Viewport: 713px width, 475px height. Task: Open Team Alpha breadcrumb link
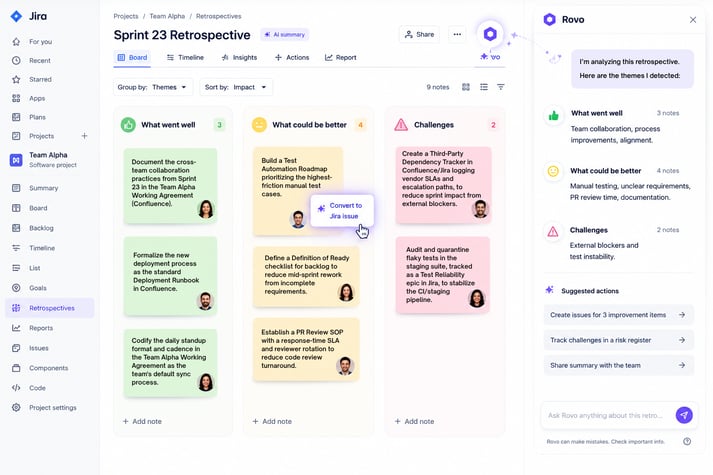pyautogui.click(x=167, y=16)
